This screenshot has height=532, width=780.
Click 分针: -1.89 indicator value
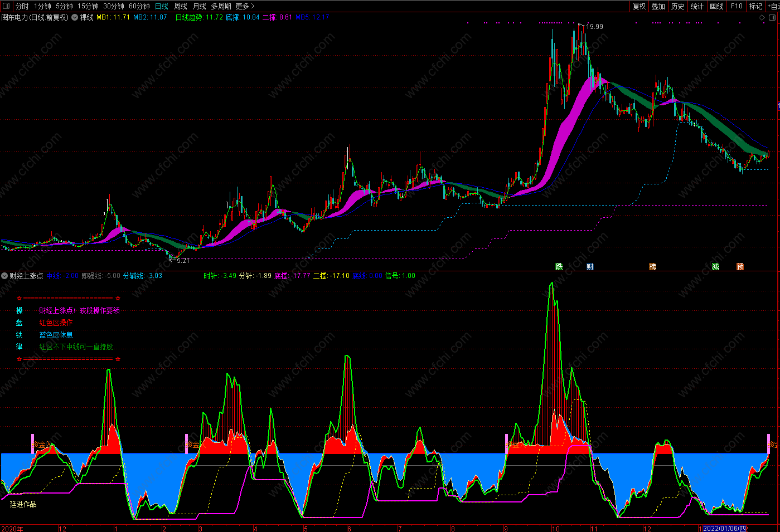(x=255, y=276)
